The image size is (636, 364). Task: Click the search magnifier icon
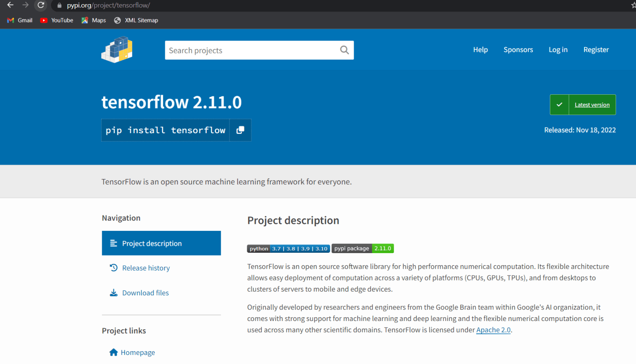point(344,50)
